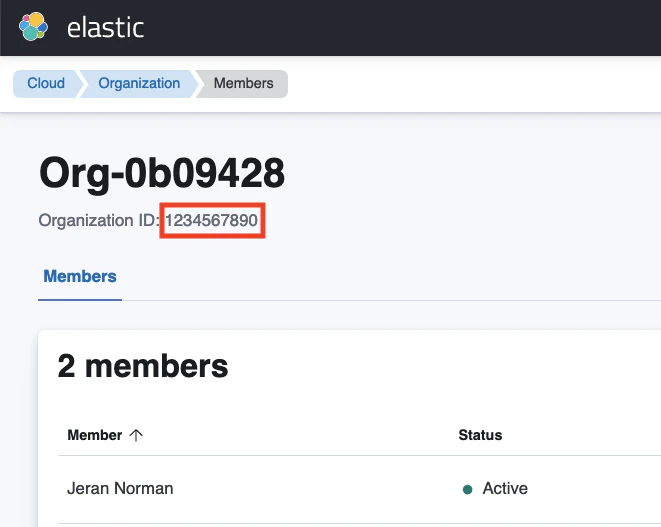The height and width of the screenshot is (527, 661).
Task: Click the Org-0b09428 organization title
Action: point(162,173)
